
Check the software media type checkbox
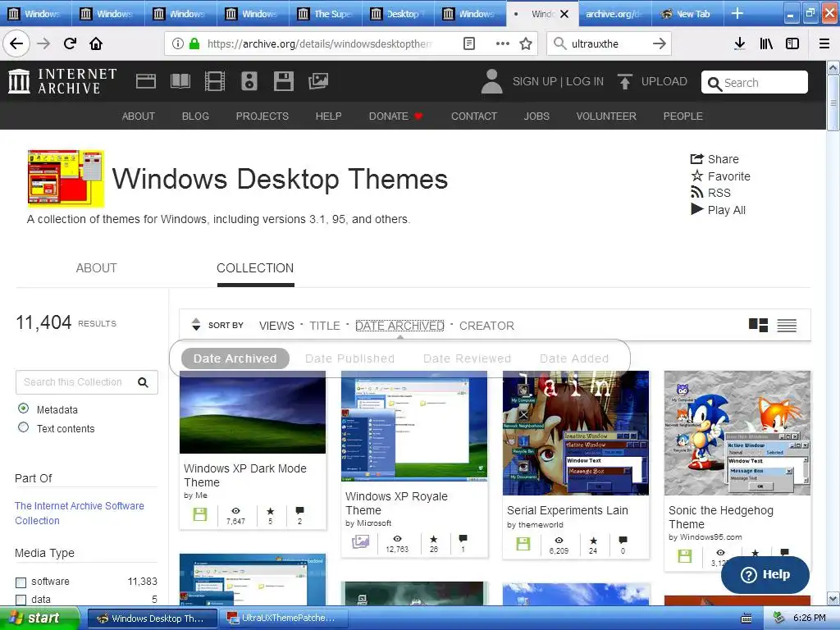click(21, 582)
